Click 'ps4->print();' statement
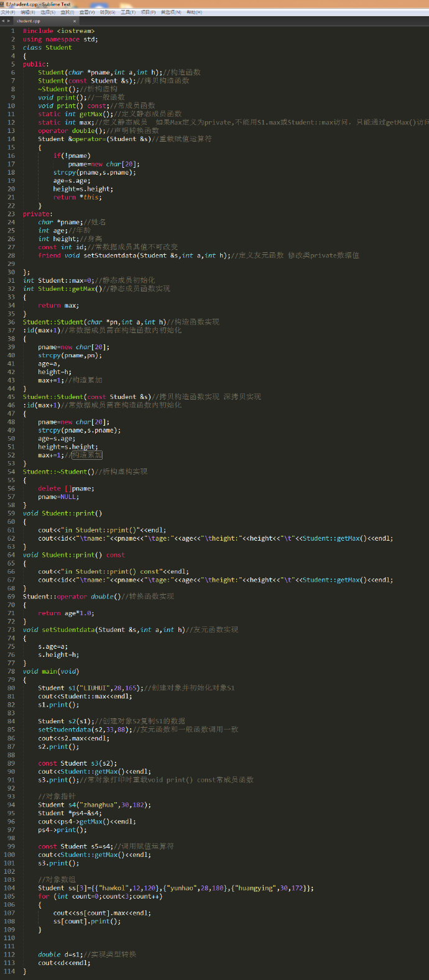The image size is (429, 980). 62,830
